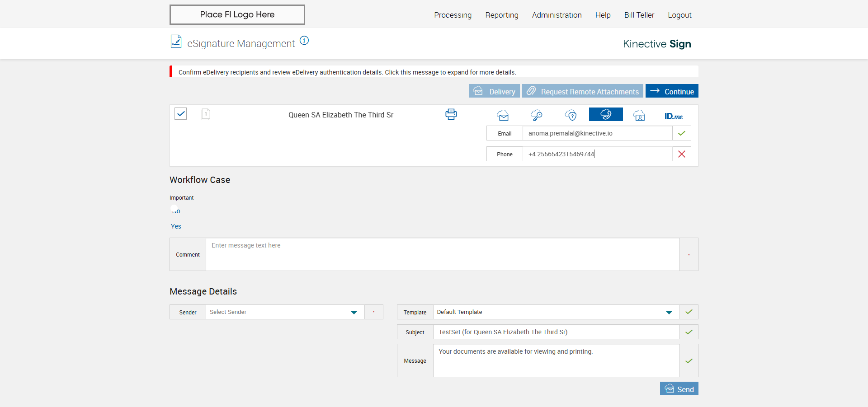Screen dimensions: 868x407
Task: Uncheck the Queen SA Elizabeth recipient checkbox
Action: pyautogui.click(x=181, y=113)
